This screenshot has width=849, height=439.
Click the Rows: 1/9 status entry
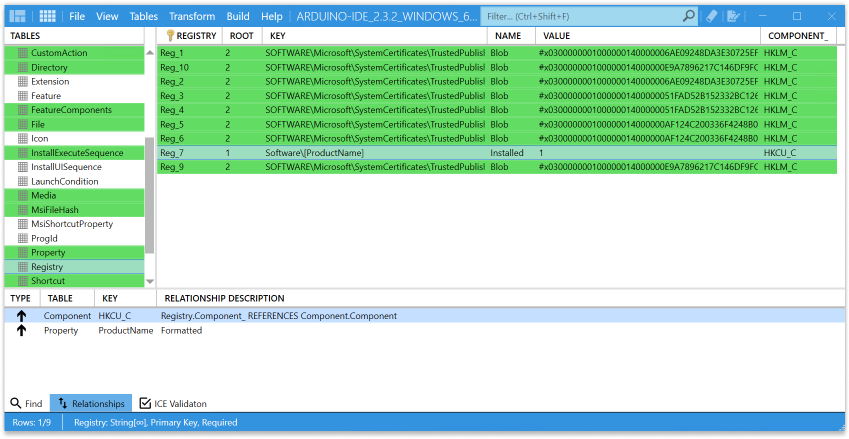pos(32,423)
